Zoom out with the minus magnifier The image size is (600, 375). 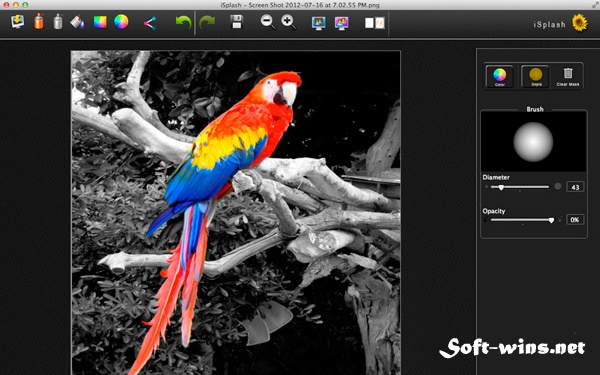[x=267, y=22]
